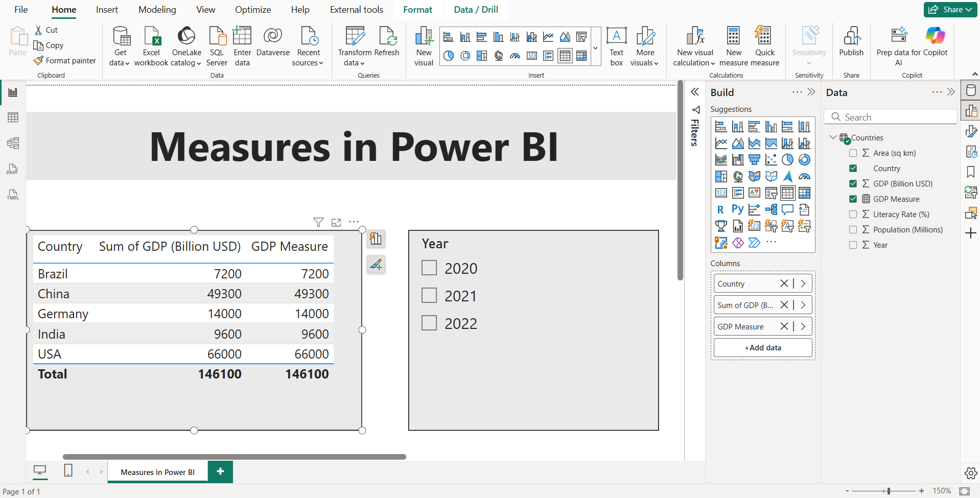980x498 pixels.
Task: Expand the visuals gallery dropdown arrow
Action: click(595, 48)
